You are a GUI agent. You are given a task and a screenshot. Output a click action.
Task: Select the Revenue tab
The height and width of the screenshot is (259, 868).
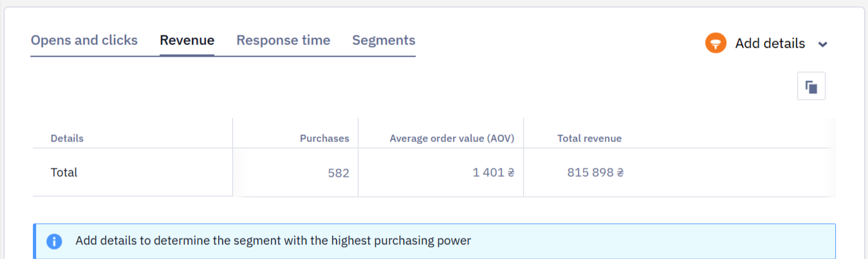point(187,40)
